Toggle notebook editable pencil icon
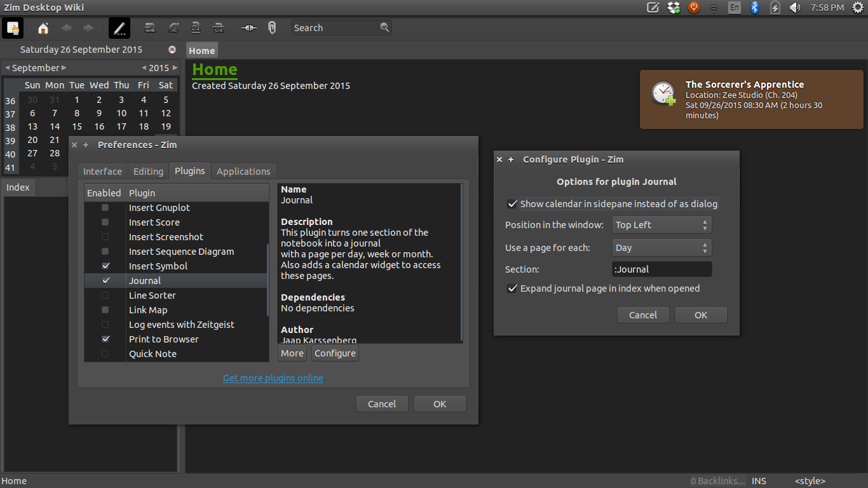The width and height of the screenshot is (868, 488). (x=119, y=28)
